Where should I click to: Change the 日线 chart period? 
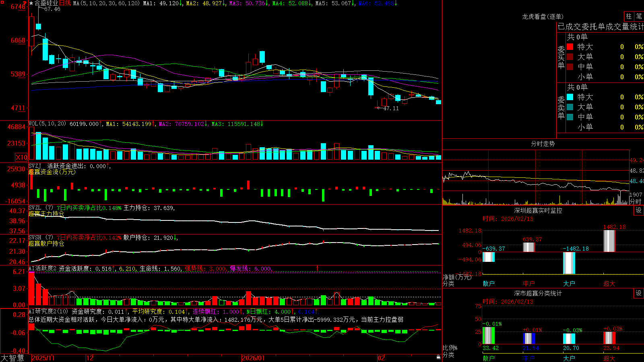pos(65,3)
